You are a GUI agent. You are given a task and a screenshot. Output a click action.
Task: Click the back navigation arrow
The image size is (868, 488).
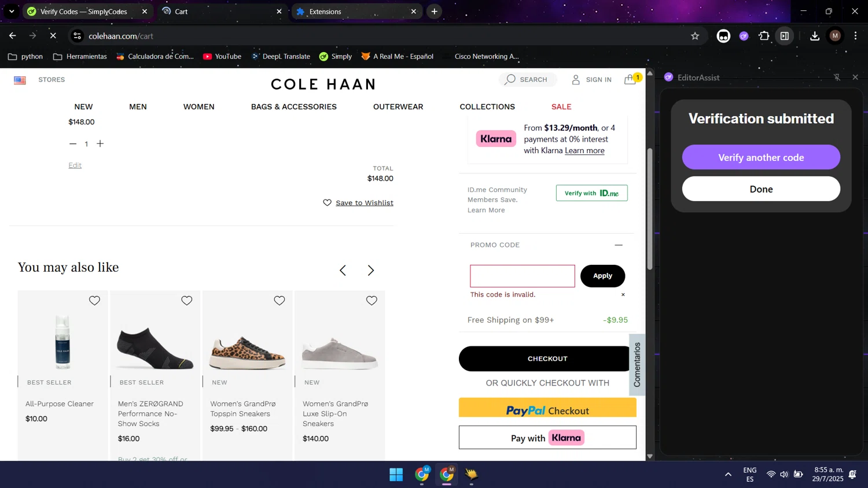point(12,36)
